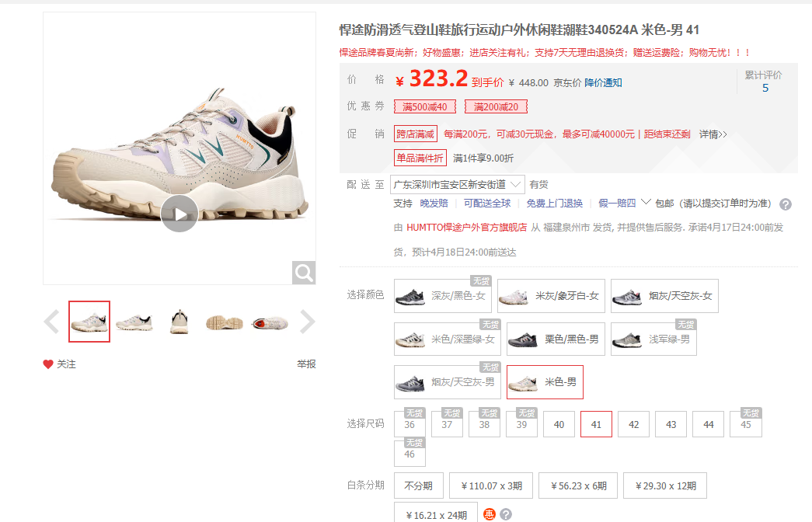Click the red heart 关注 icon
The width and height of the screenshot is (812, 522).
pyautogui.click(x=48, y=364)
